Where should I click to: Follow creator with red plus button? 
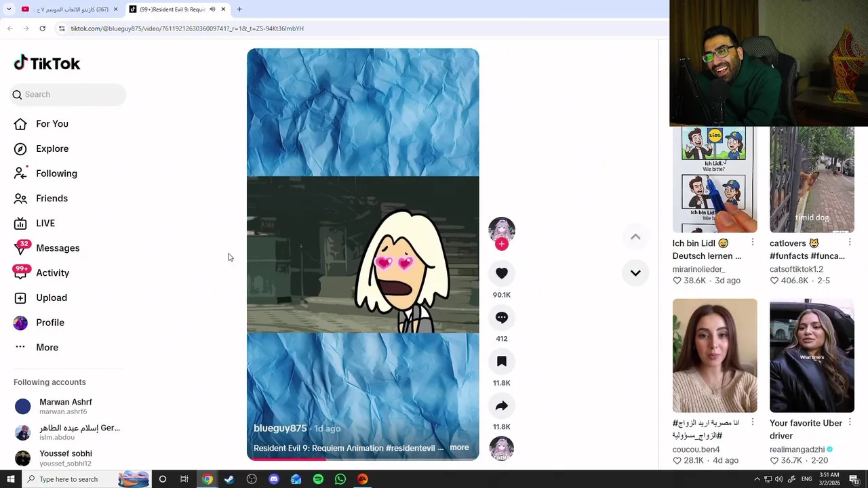502,244
